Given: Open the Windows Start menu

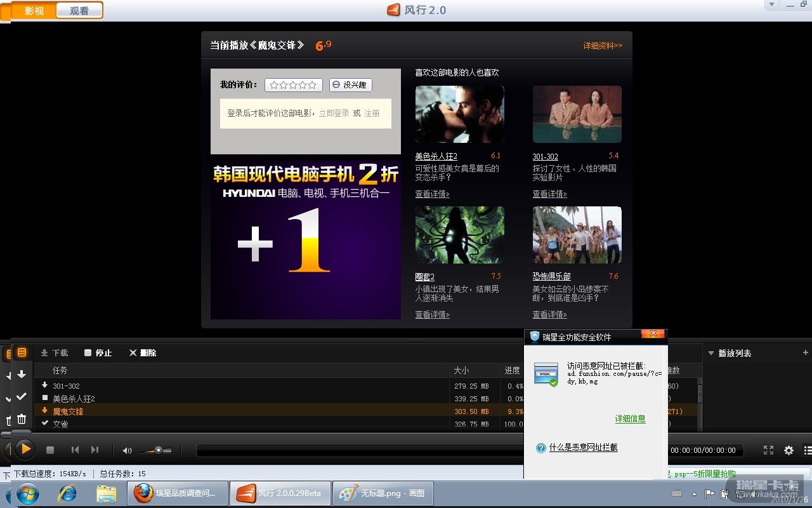Looking at the screenshot, I should tap(28, 493).
